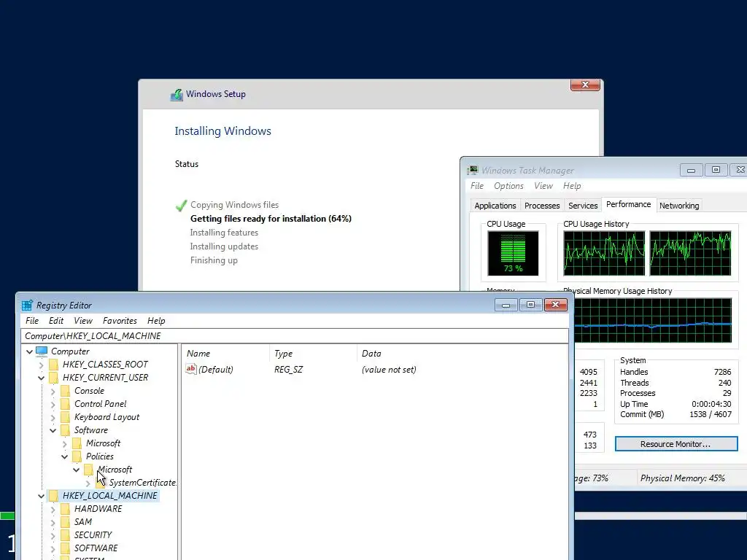Viewport: 747px width, 560px height.
Task: Maximize the Registry Editor window
Action: 530,305
